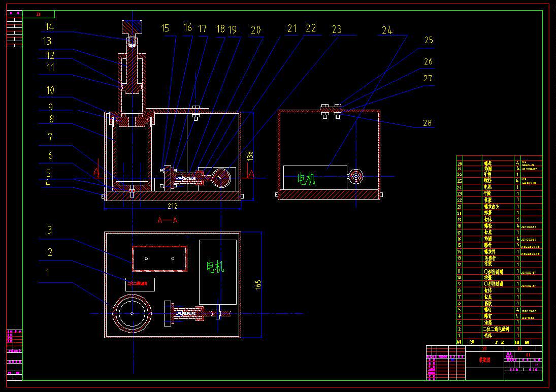This screenshot has width=556, height=392.
Task: Click the 底板 entry in parts list row 6
Action: 488,303
